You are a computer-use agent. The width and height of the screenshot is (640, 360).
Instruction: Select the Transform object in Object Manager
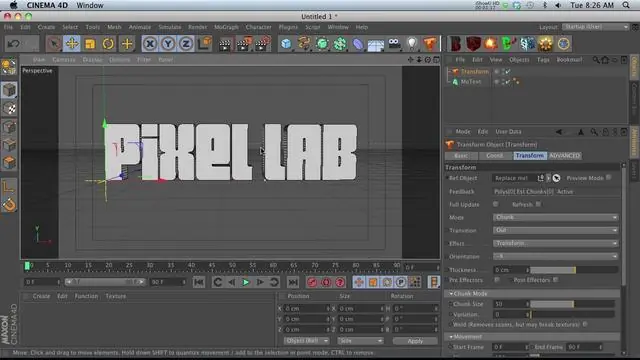click(x=474, y=71)
